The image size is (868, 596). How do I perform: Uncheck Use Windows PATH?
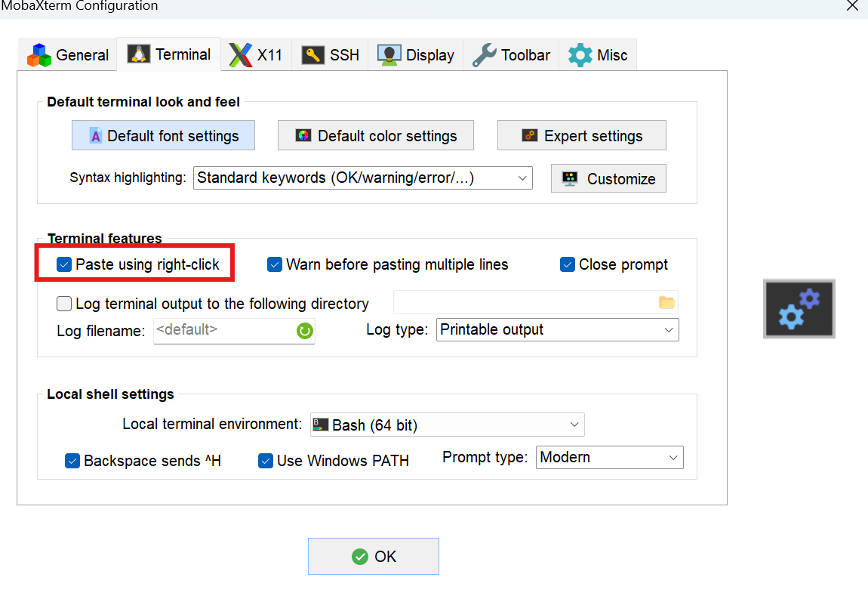click(266, 461)
